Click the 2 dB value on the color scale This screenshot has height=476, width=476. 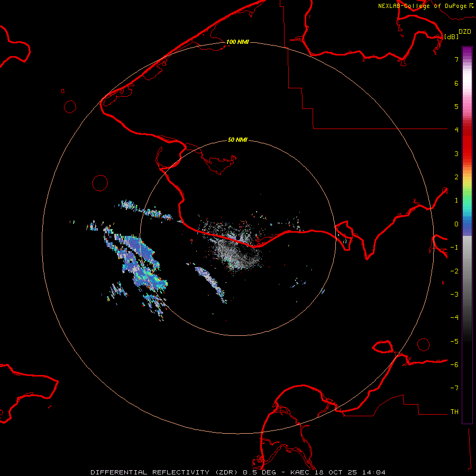pyautogui.click(x=456, y=177)
